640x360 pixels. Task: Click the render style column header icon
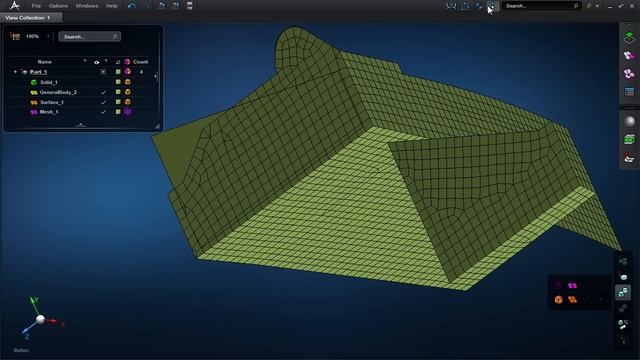[127, 62]
